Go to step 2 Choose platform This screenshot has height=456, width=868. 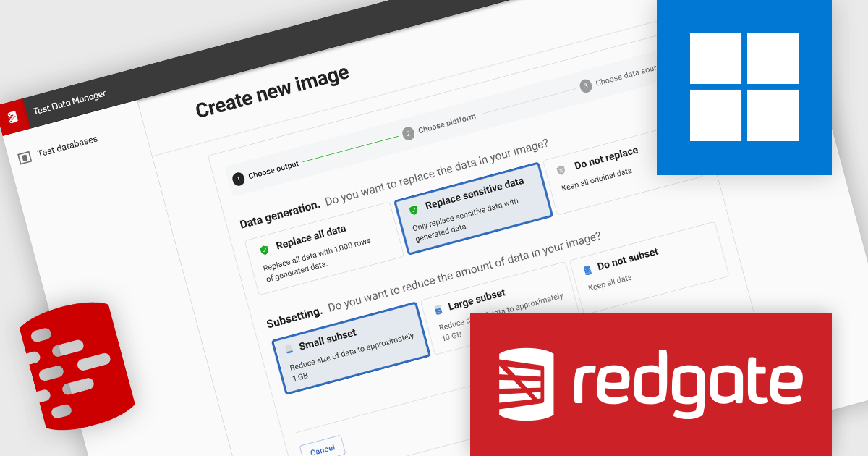[x=439, y=124]
